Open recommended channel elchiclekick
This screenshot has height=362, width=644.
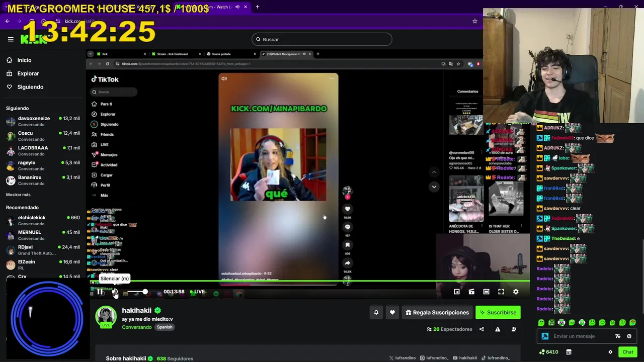(43, 220)
